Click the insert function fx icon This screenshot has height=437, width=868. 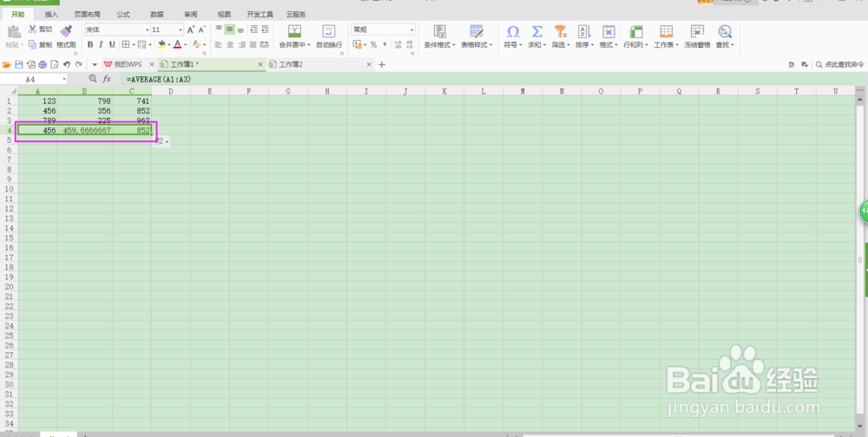click(107, 79)
